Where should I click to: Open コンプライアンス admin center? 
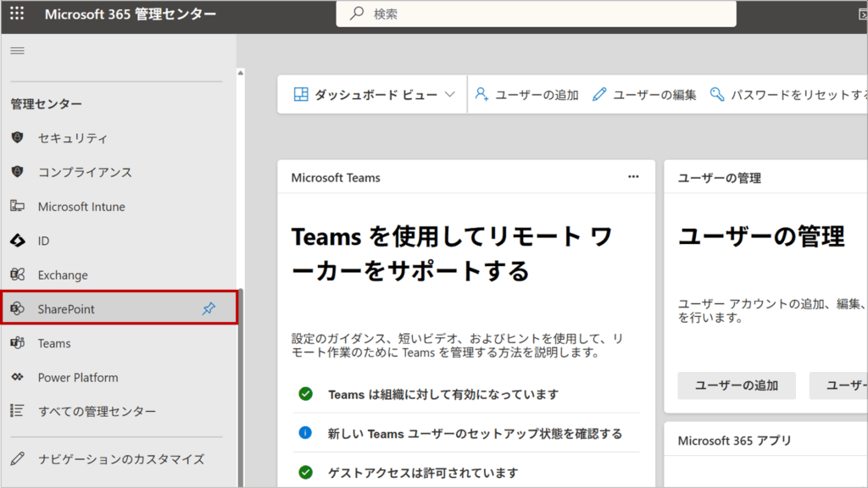click(85, 172)
